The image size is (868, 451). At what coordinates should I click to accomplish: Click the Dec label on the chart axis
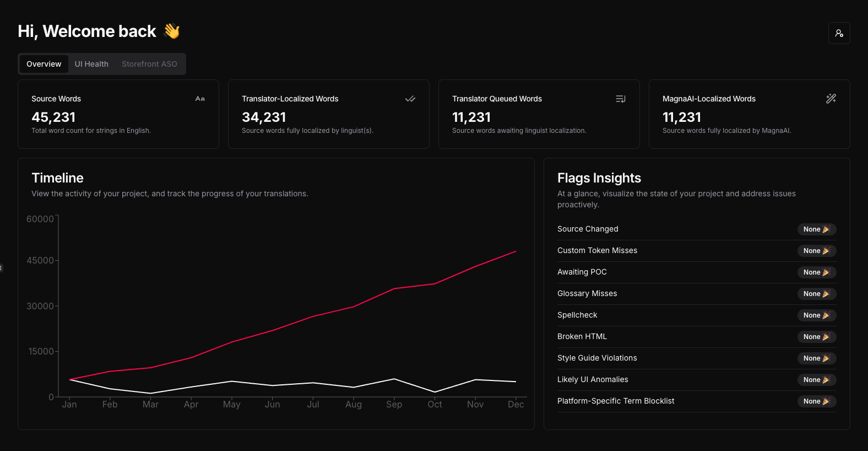(x=516, y=405)
